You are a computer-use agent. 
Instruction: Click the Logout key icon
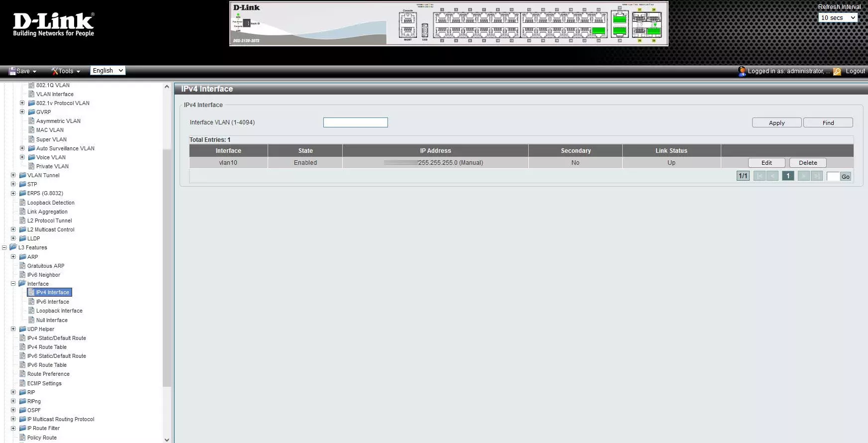(x=837, y=71)
